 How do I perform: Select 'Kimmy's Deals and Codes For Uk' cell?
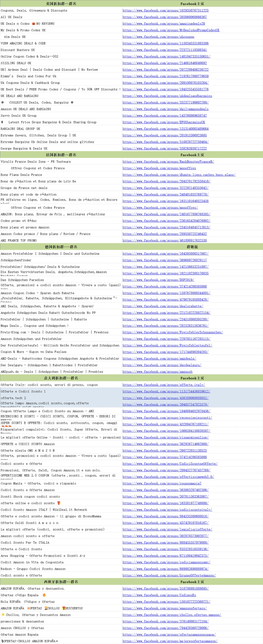pos(61,76)
